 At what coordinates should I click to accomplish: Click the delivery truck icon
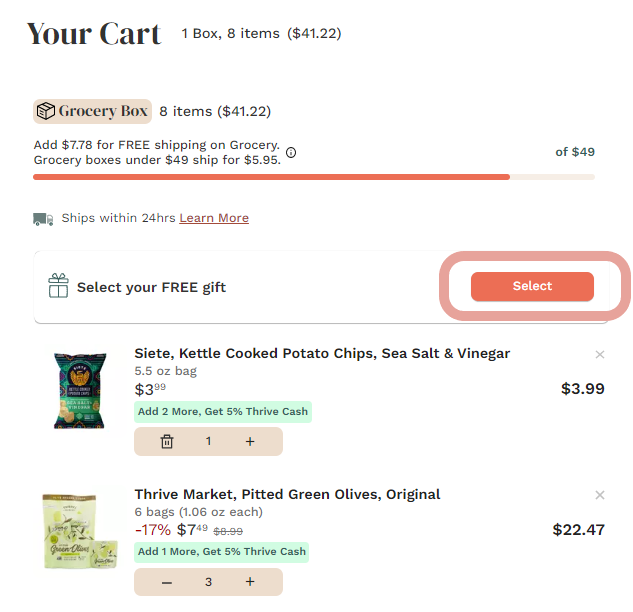(x=43, y=219)
